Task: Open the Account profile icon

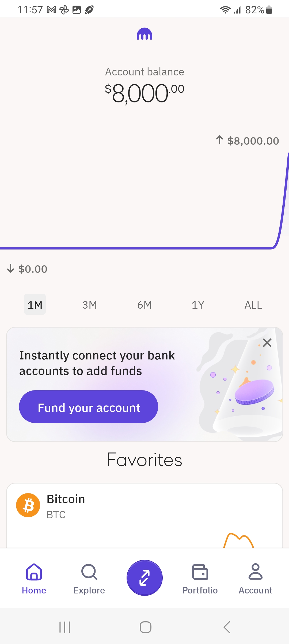Action: pyautogui.click(x=255, y=572)
